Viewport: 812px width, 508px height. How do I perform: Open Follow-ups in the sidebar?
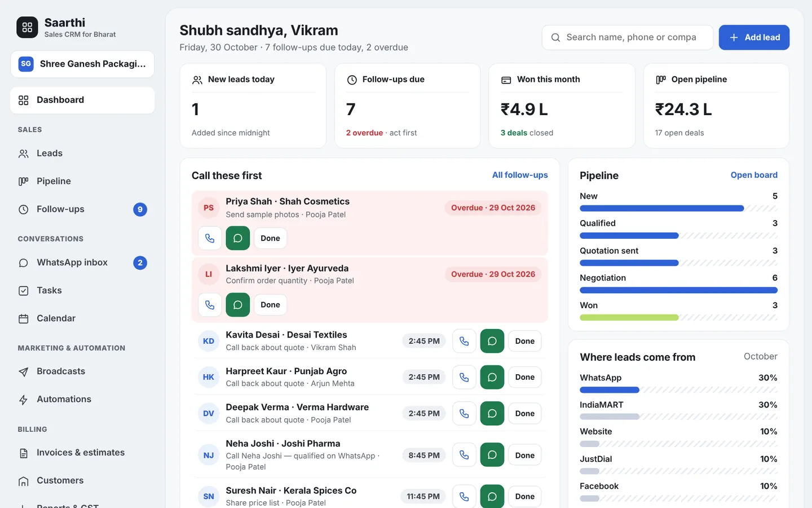(x=82, y=209)
